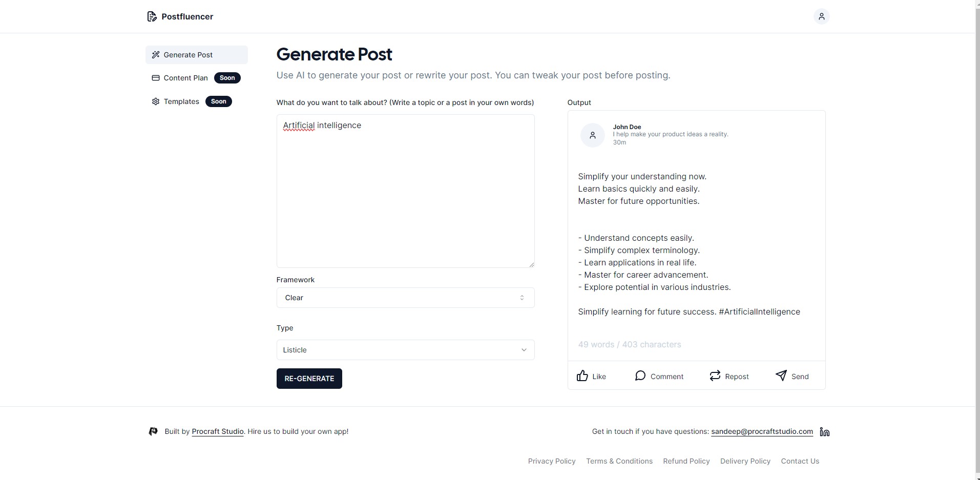Click the Like thumbs-up icon
Viewport: 980px width, 480px height.
(582, 376)
